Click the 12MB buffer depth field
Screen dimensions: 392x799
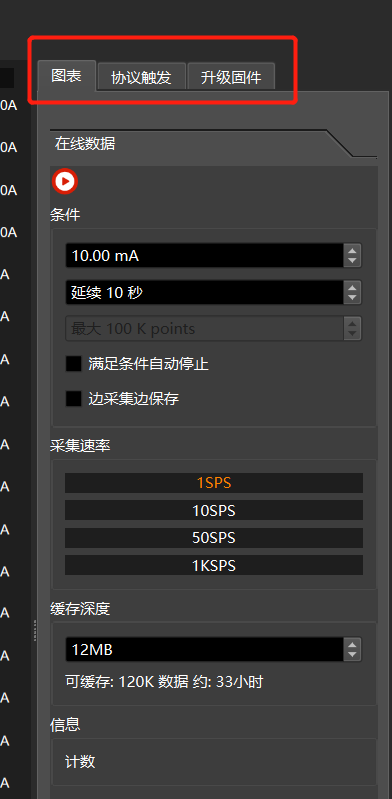[204, 650]
